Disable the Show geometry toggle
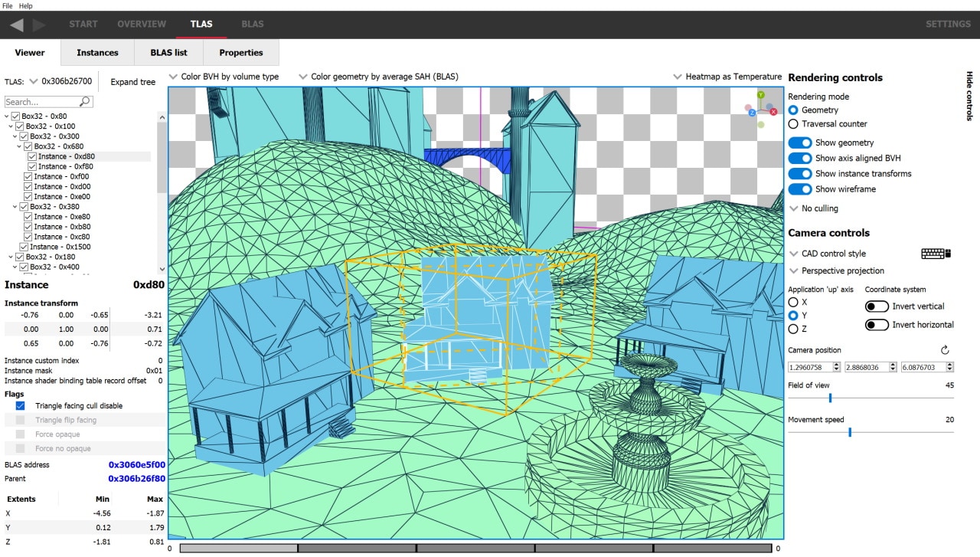The width and height of the screenshot is (980, 557). [x=800, y=143]
